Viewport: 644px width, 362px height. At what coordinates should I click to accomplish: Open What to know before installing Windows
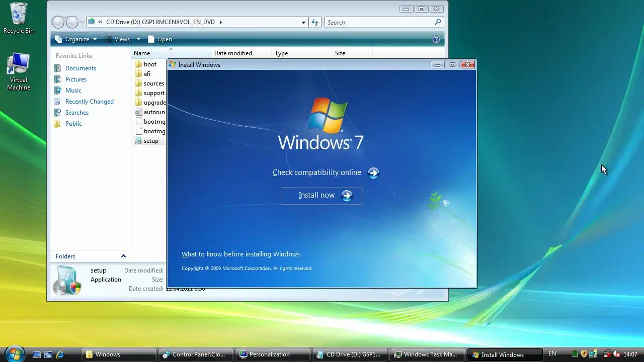tap(240, 254)
